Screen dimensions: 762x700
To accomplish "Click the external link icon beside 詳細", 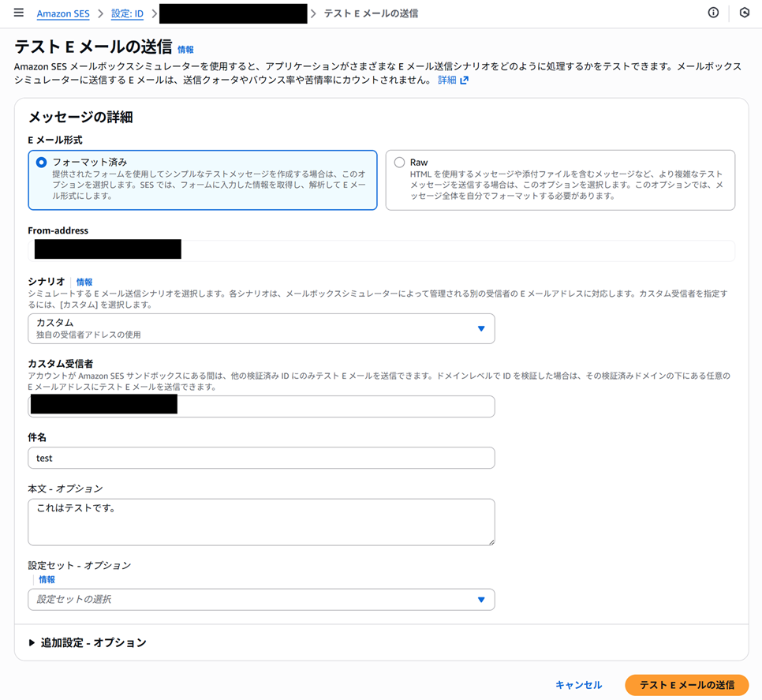I will click(x=465, y=80).
